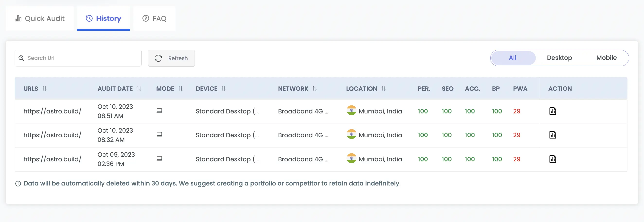Filter history by Desktop
The height and width of the screenshot is (222, 644).
(x=559, y=58)
